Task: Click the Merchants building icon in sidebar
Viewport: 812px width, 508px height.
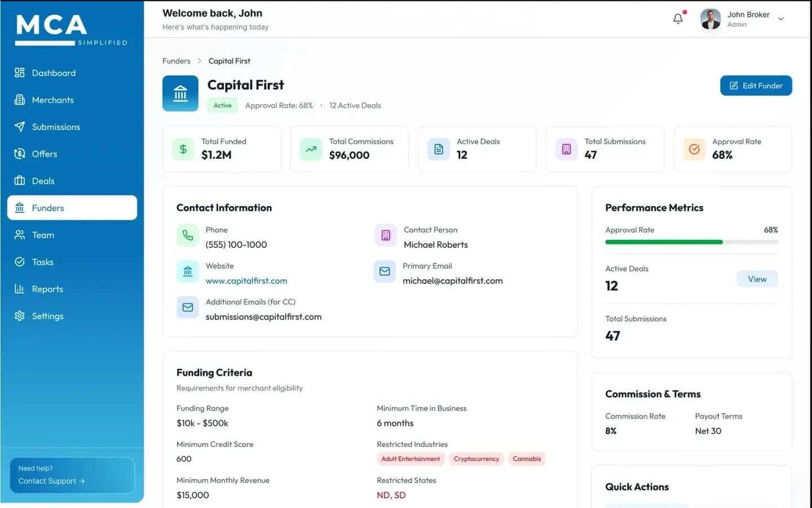Action: pos(20,100)
